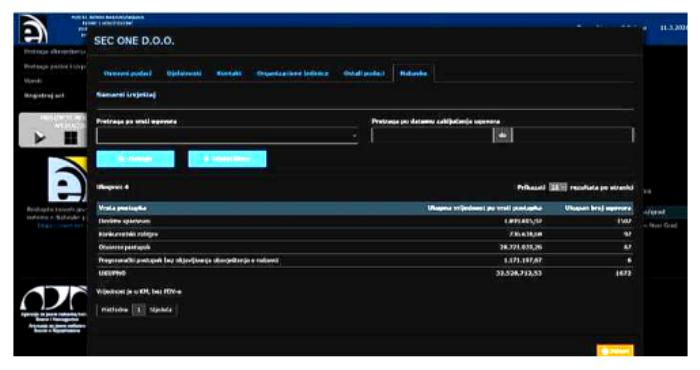
Task: Click the yellow Zatvori button
Action: [615, 351]
